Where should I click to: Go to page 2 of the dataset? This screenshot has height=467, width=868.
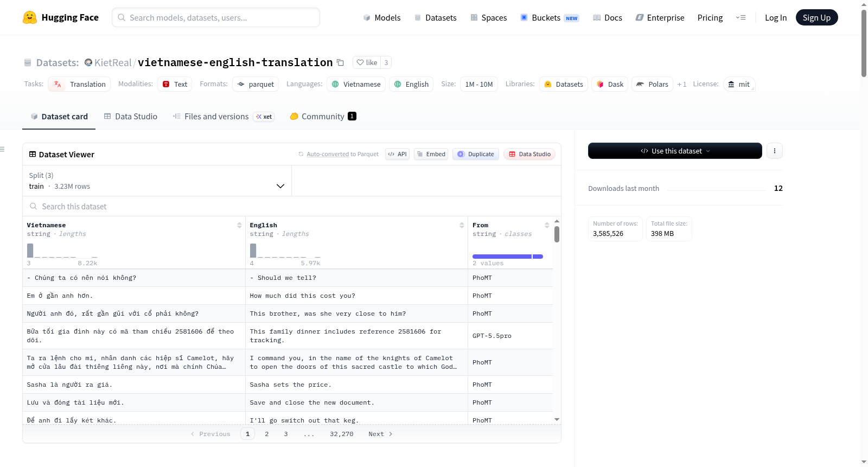266,434
